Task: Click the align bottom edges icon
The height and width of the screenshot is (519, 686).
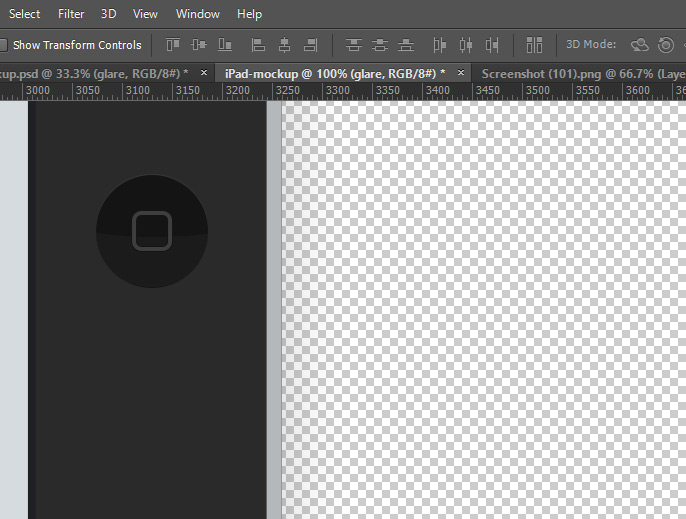Action: point(225,45)
